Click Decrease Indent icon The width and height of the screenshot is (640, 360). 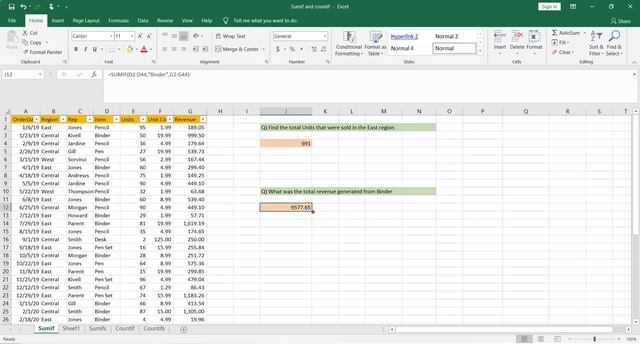(196, 49)
